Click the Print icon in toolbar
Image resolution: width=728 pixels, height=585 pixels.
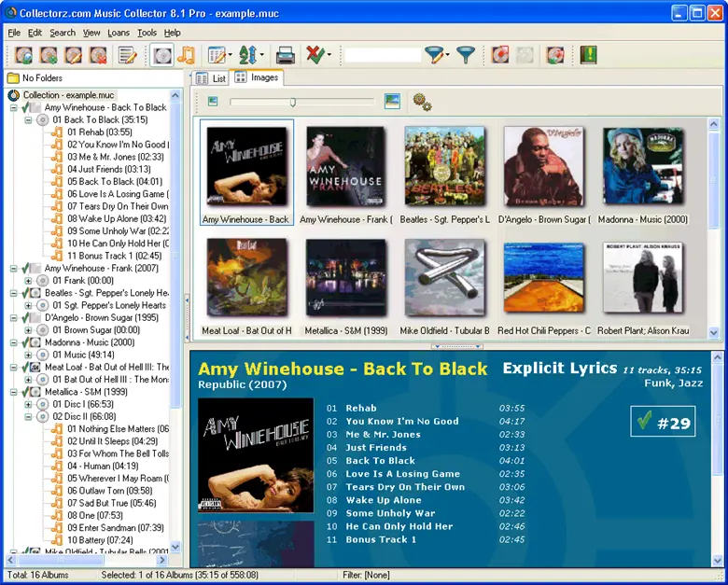(286, 56)
